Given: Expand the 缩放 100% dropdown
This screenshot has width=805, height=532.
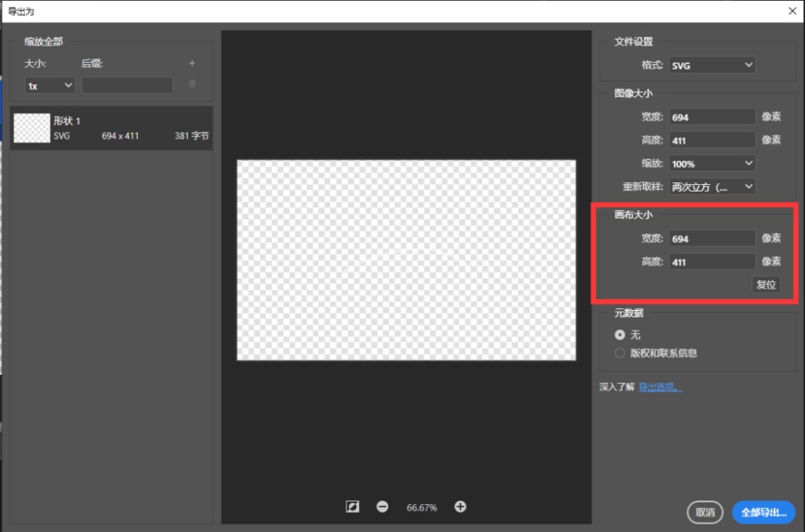Looking at the screenshot, I should pyautogui.click(x=712, y=164).
